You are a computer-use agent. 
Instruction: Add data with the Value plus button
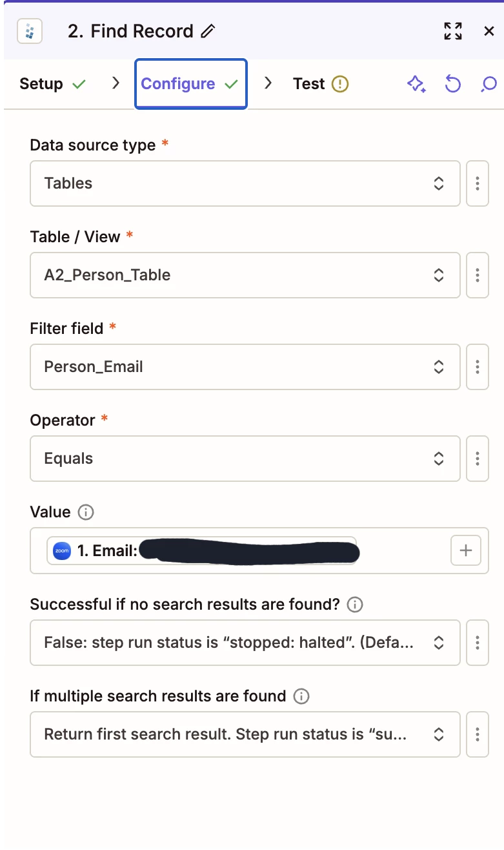(x=465, y=550)
